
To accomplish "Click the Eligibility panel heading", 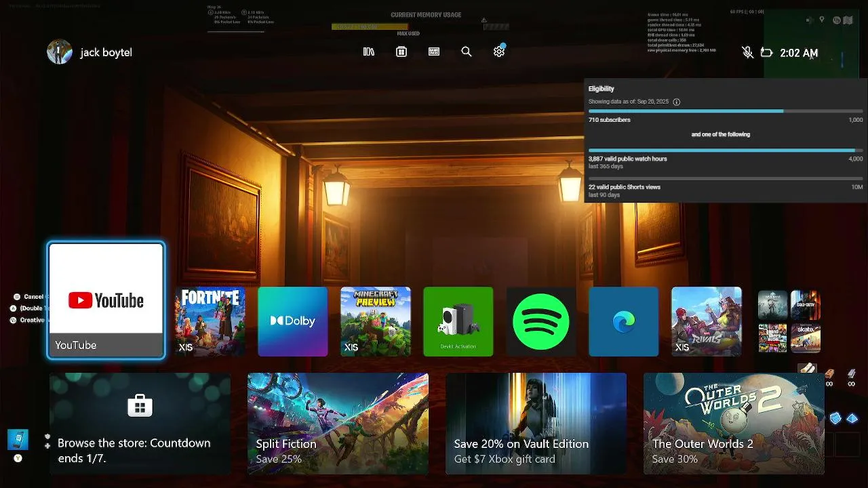I will [601, 89].
